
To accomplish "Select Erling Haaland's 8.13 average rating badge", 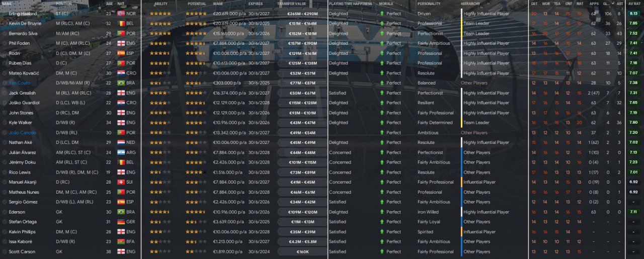I will point(633,14).
